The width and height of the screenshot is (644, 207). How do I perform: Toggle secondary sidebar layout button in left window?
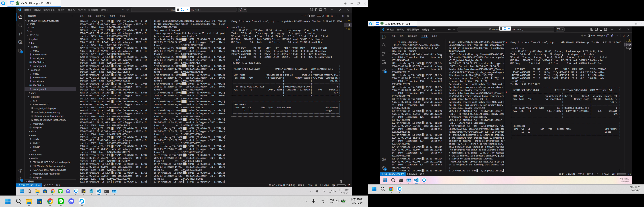pyautogui.click(x=325, y=10)
